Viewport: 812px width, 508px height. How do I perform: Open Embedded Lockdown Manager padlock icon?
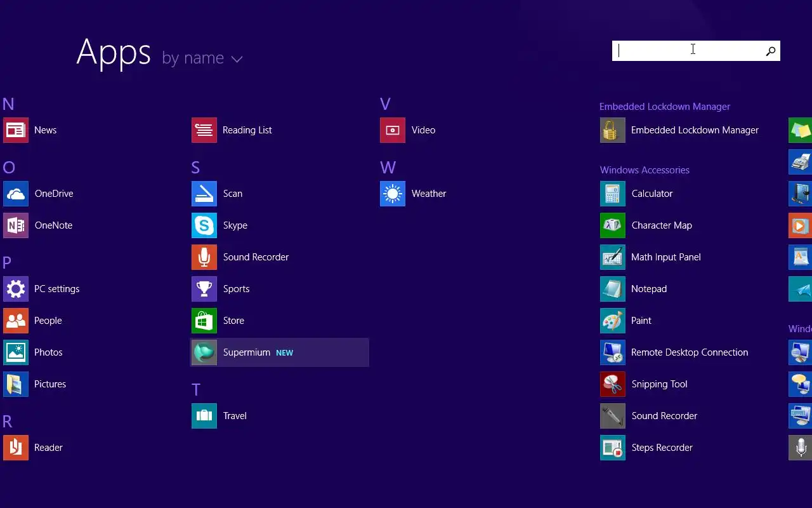click(613, 130)
